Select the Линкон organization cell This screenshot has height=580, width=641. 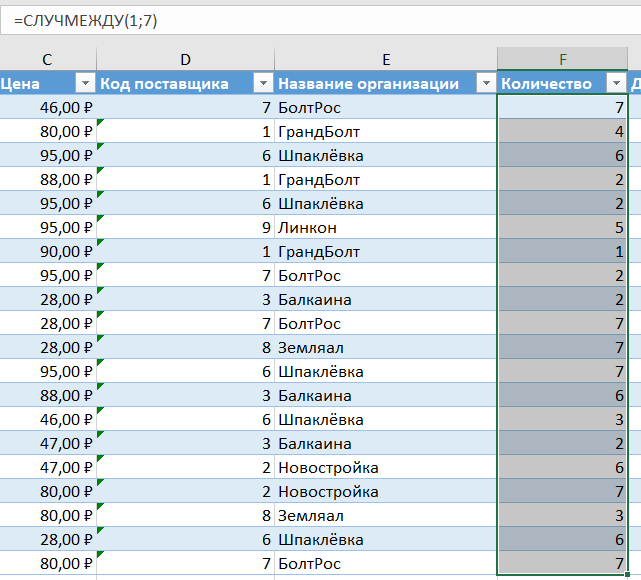[386, 228]
